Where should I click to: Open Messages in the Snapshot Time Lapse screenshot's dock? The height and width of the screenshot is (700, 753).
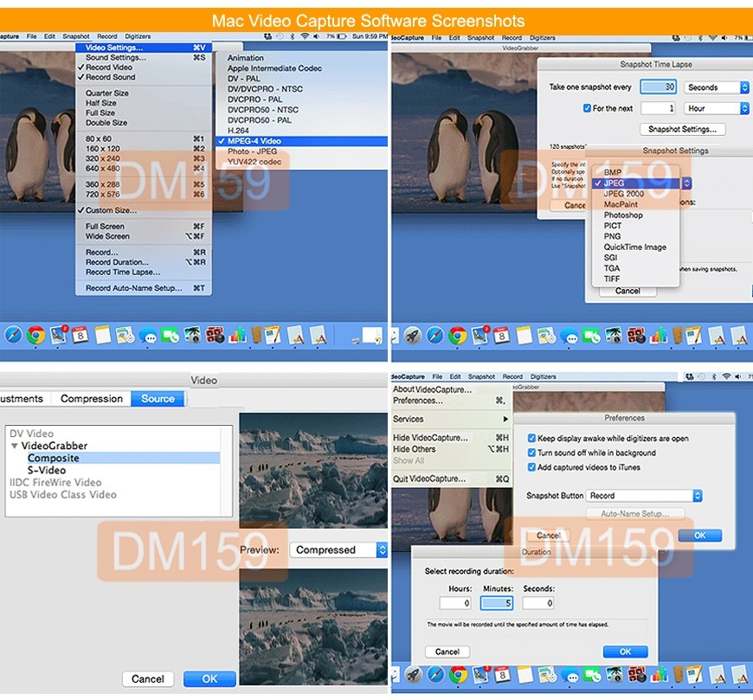click(x=569, y=336)
